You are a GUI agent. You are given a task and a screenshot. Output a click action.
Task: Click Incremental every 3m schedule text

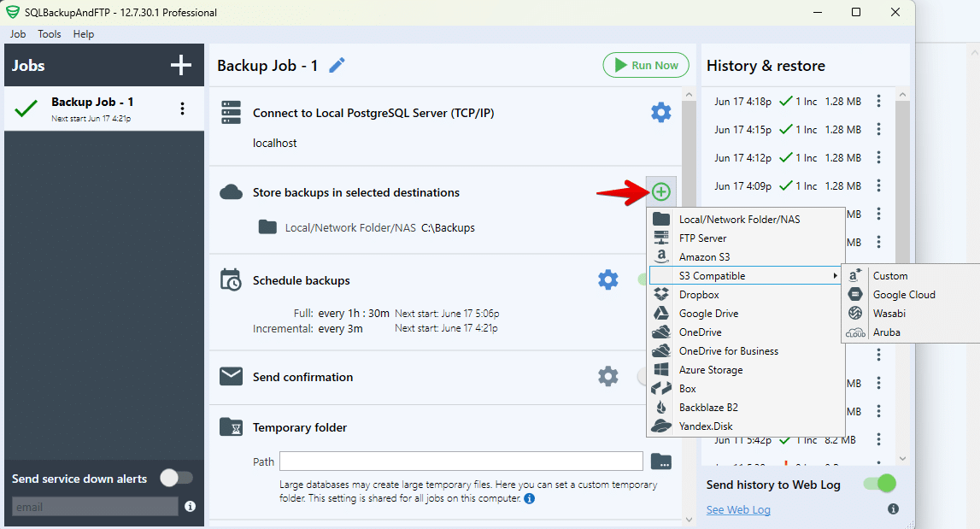308,329
